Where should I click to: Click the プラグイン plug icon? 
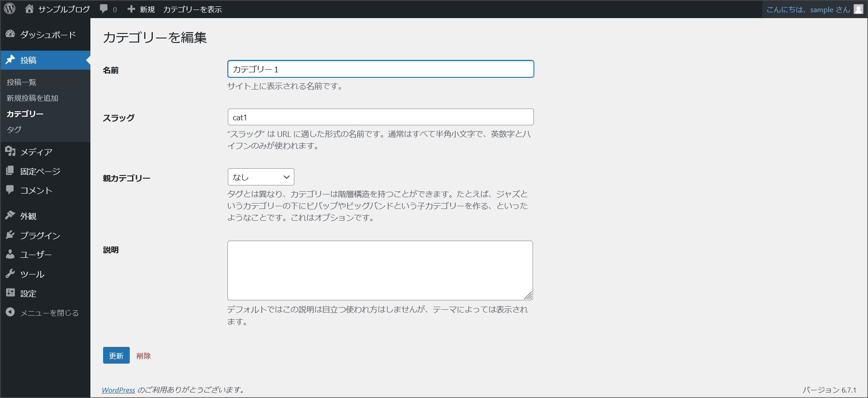[x=10, y=235]
